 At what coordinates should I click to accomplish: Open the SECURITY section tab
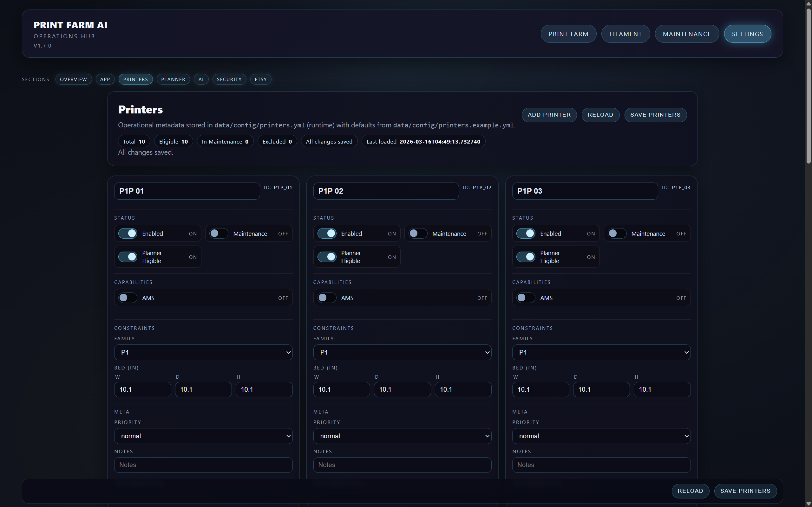[x=229, y=79]
